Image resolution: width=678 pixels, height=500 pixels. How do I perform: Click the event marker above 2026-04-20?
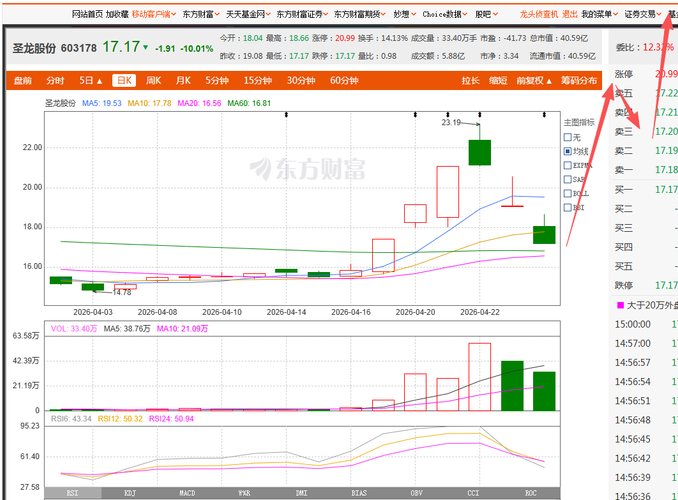(x=415, y=115)
